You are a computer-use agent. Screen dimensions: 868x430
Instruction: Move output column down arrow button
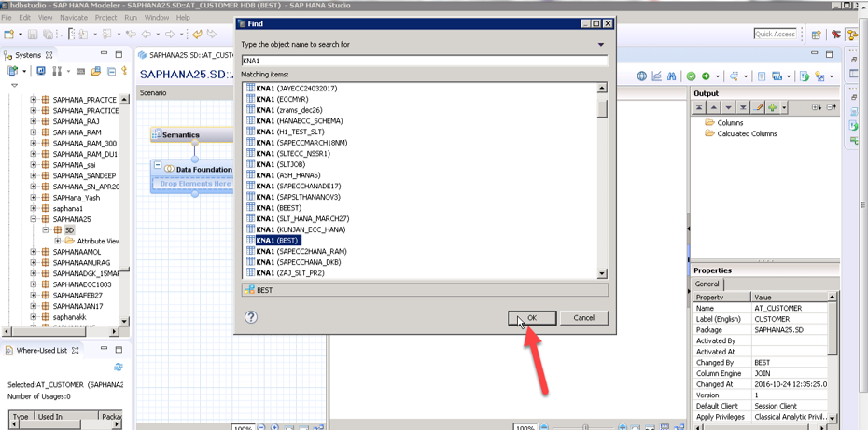point(729,107)
